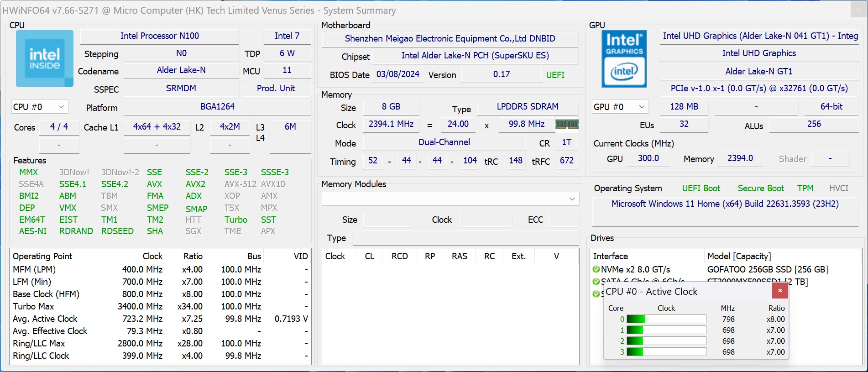Click the Memory Modules Size field

387,220
